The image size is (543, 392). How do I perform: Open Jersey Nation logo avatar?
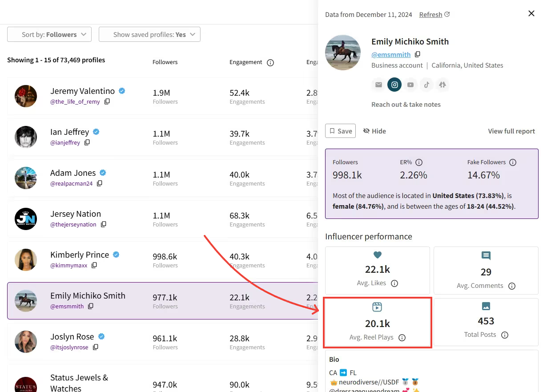coord(26,219)
